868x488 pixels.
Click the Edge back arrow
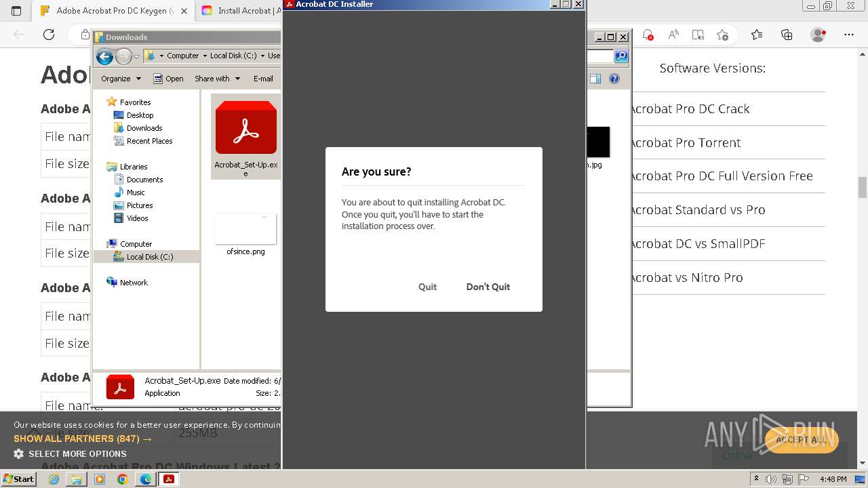[20, 35]
